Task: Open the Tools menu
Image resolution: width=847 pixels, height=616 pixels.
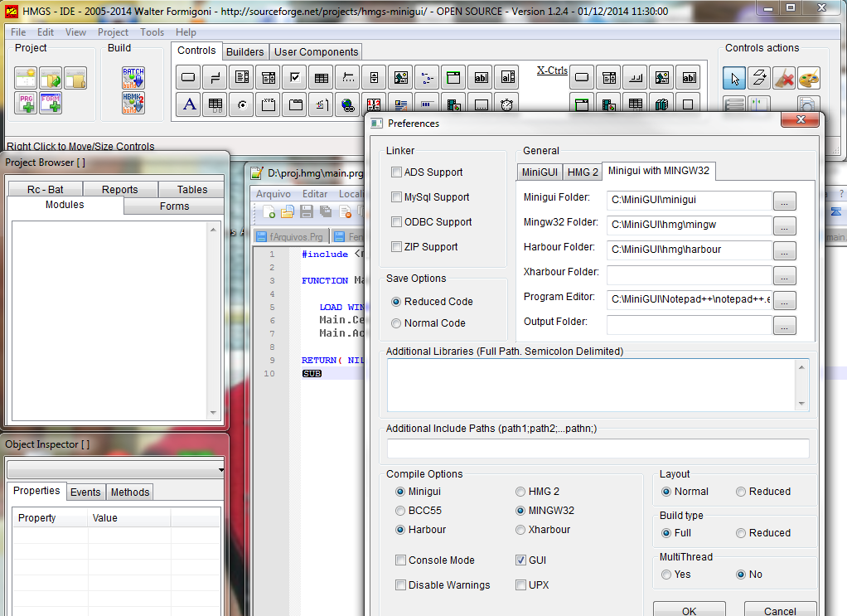Action: (152, 32)
